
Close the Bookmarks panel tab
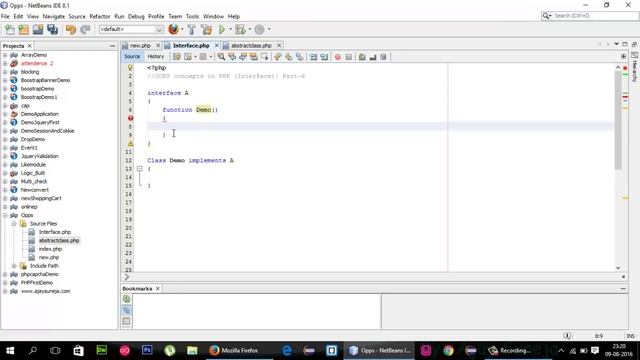158,289
